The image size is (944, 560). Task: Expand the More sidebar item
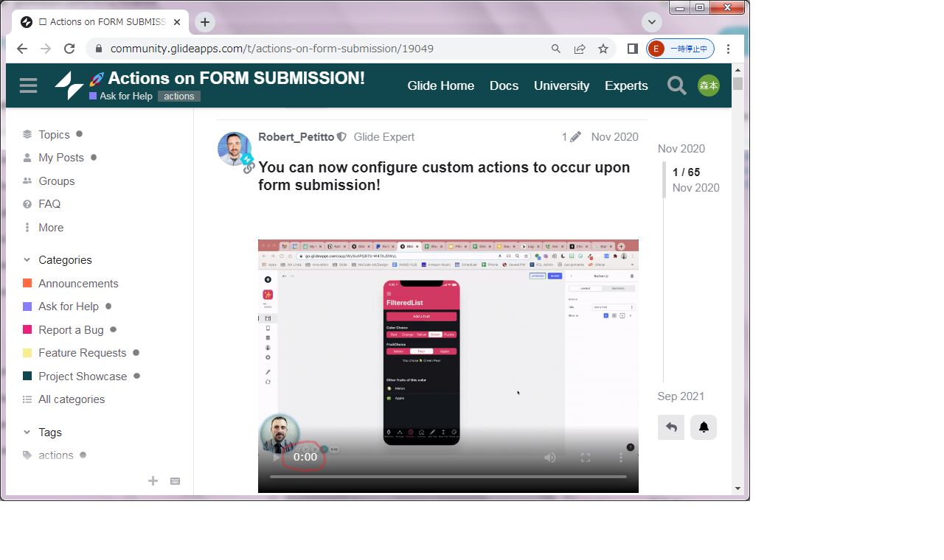click(x=43, y=228)
